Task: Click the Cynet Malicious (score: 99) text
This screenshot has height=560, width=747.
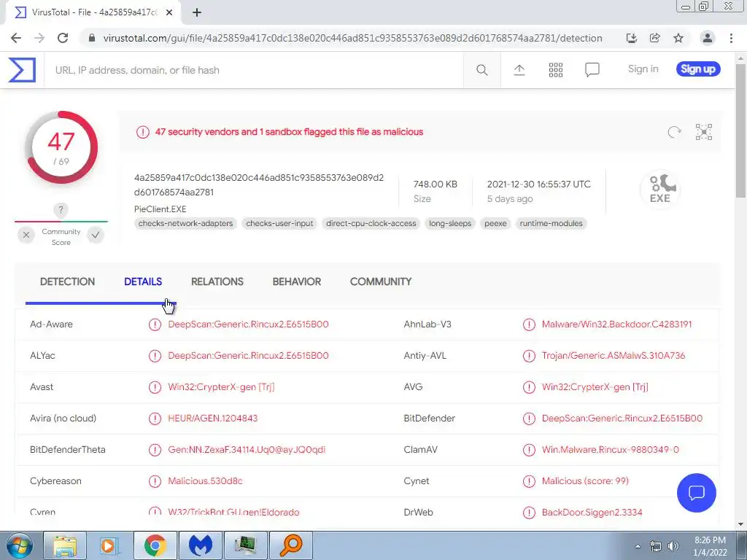Action: pyautogui.click(x=585, y=481)
